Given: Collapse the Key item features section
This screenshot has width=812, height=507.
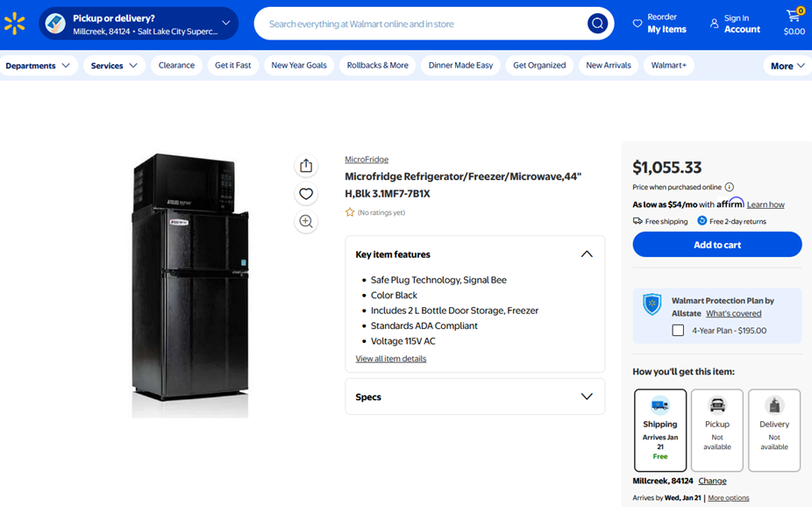Looking at the screenshot, I should coord(586,254).
